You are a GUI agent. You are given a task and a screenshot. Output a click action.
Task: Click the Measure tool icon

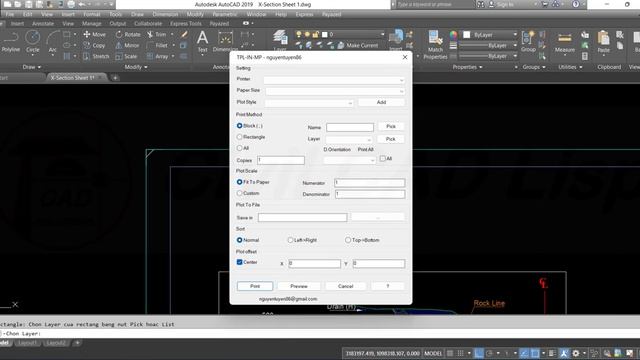click(x=564, y=42)
